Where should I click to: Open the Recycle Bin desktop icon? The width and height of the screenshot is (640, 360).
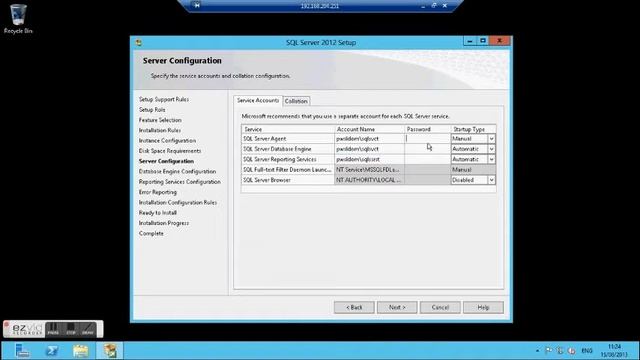(x=18, y=19)
